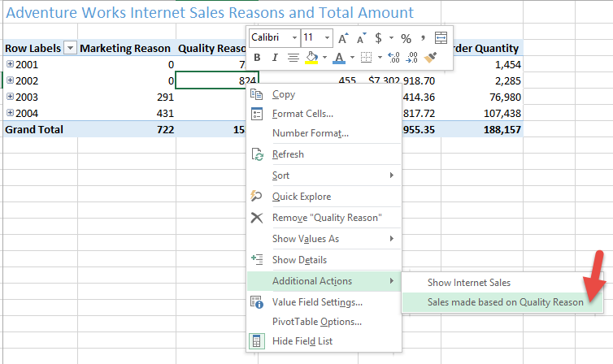This screenshot has width=613, height=364.
Task: Click the Grand Total row label
Action: pyautogui.click(x=34, y=130)
